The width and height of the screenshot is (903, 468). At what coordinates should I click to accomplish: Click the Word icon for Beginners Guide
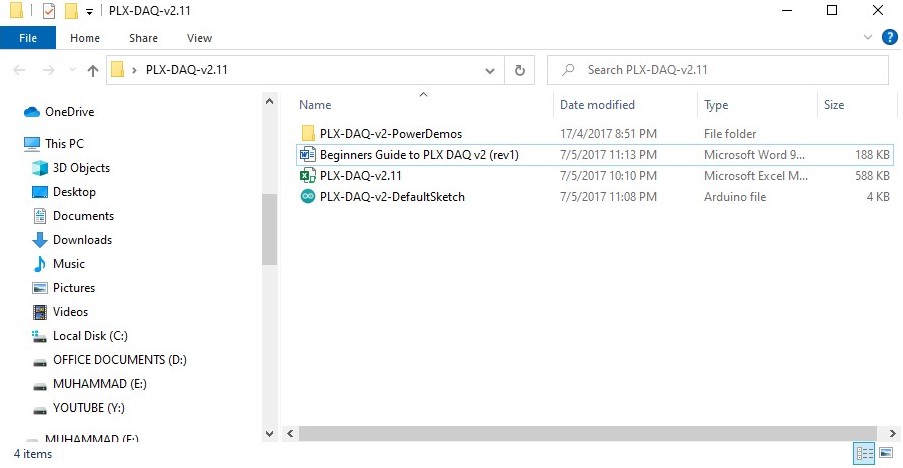tap(308, 155)
